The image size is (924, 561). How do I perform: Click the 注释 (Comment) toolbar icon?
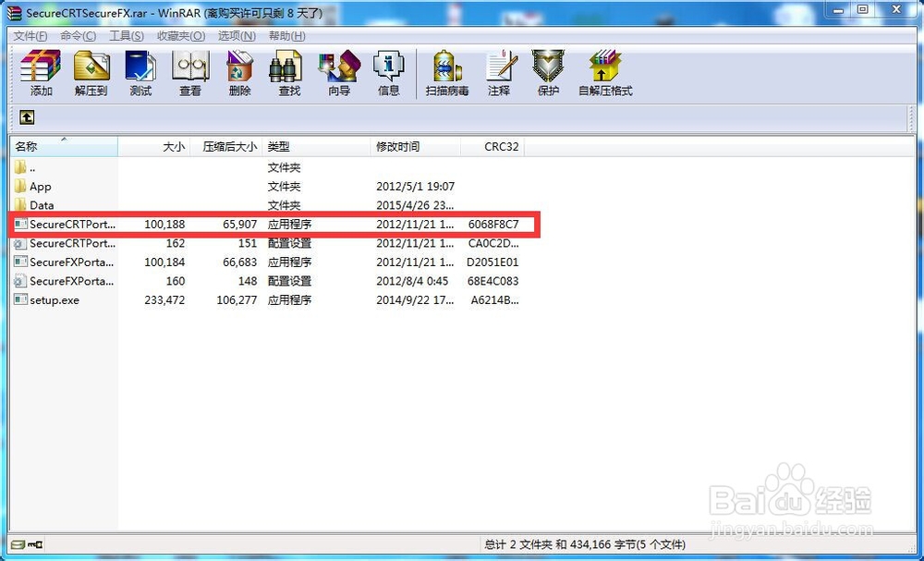pos(501,66)
